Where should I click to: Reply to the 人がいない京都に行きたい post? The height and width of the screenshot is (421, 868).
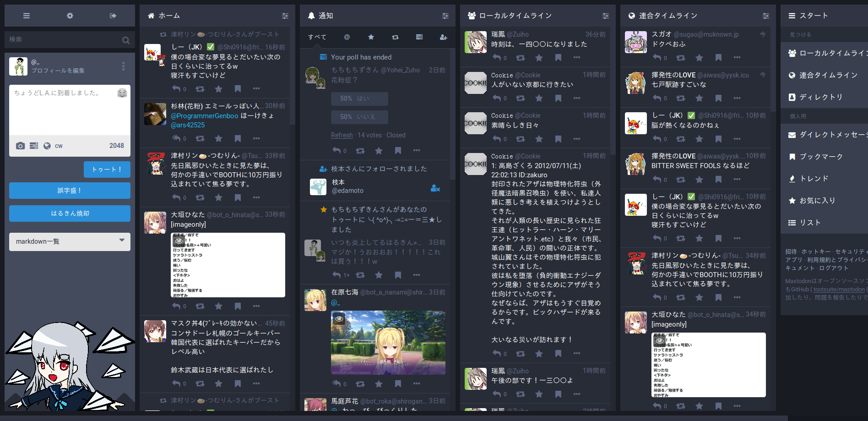(497, 98)
